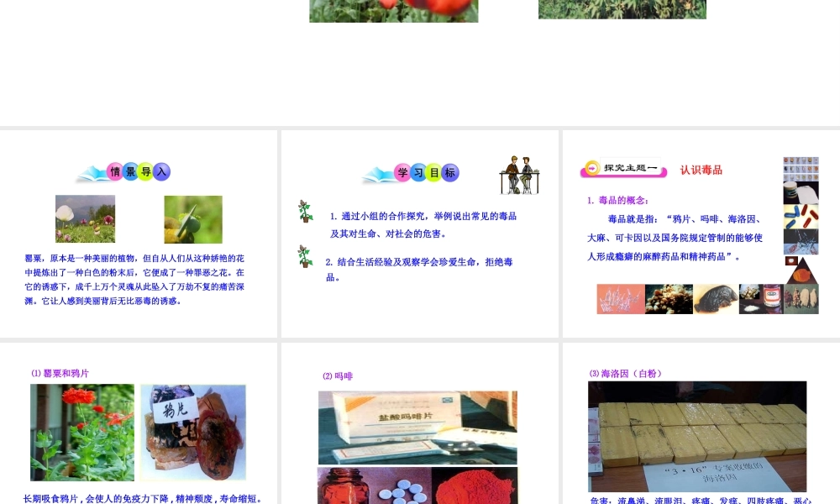Click the (2) 吗啡 heading

(338, 376)
